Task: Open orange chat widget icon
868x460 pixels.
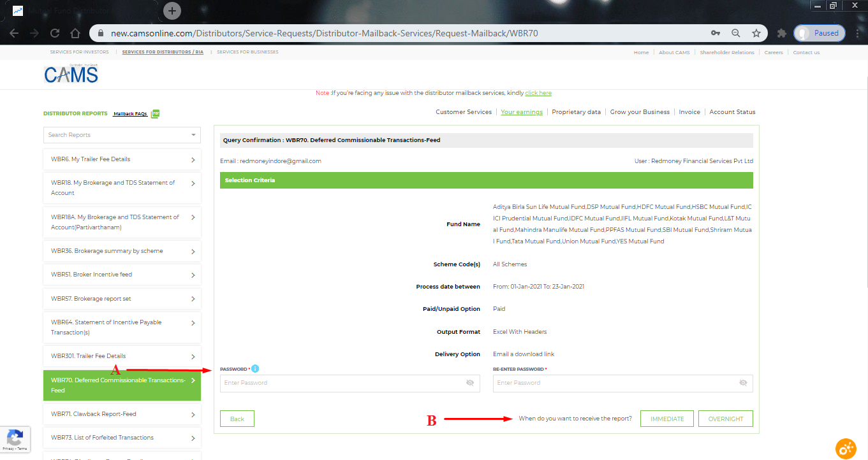Action: (846, 449)
